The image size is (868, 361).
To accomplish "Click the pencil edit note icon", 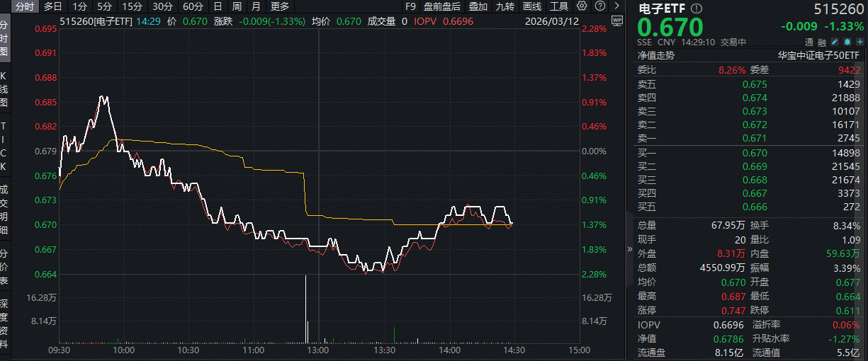I will tap(835, 42).
